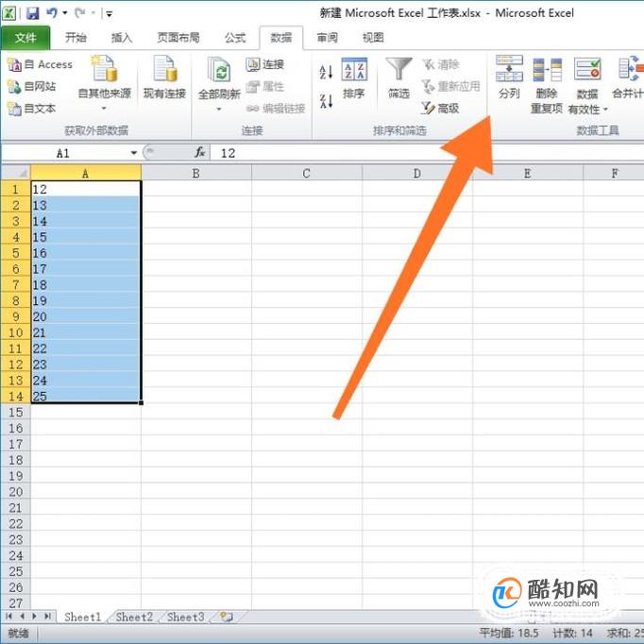Screen dimensions: 644x644
Task: Insert a new worksheet tab icon
Action: tap(227, 617)
